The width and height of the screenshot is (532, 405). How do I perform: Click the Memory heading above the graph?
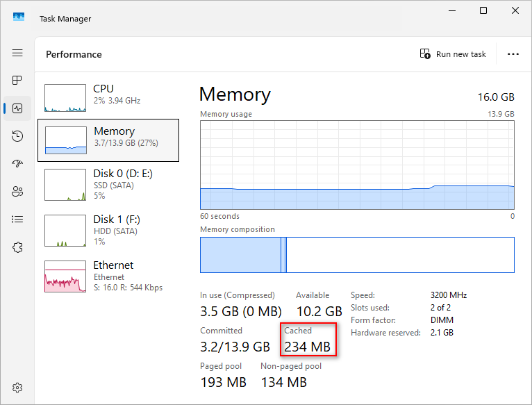coord(235,94)
